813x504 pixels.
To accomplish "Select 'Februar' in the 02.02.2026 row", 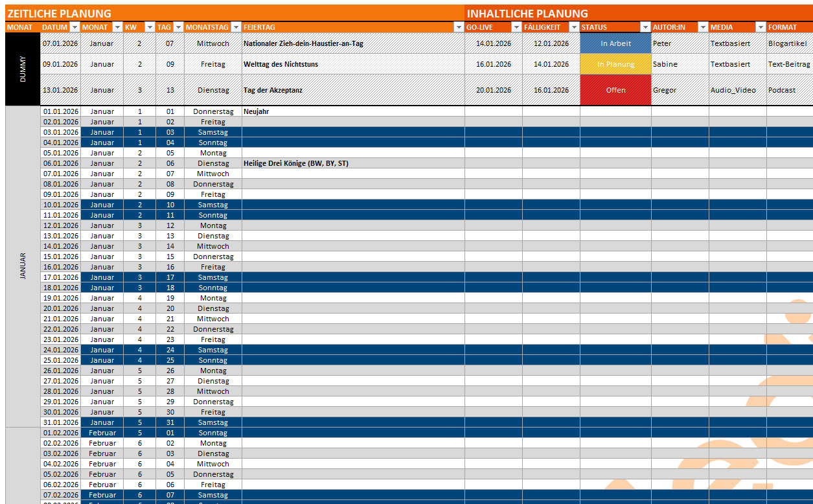I will pos(102,443).
